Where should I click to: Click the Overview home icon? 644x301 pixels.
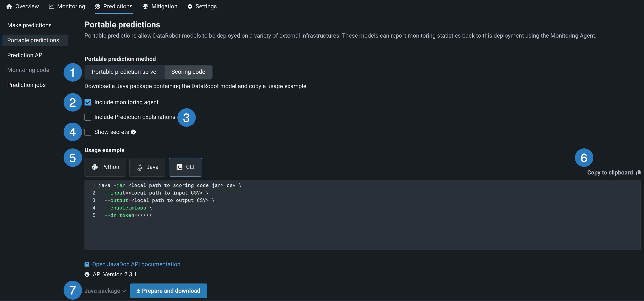9,6
